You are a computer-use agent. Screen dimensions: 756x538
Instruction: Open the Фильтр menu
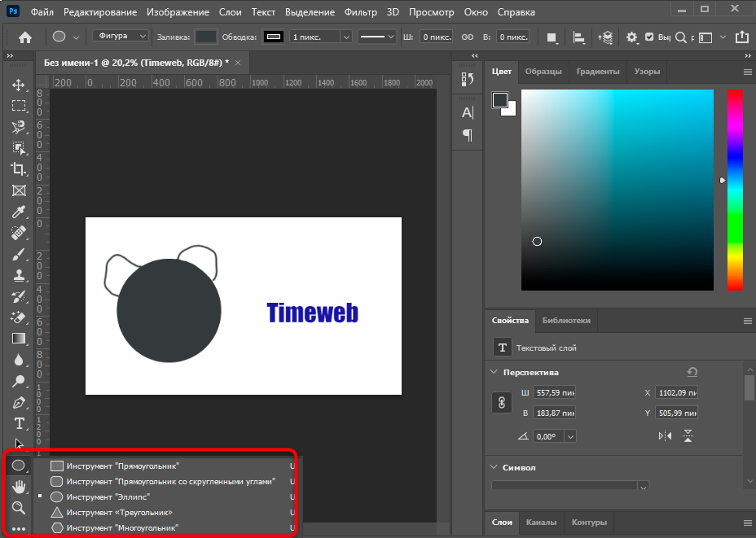(x=360, y=12)
